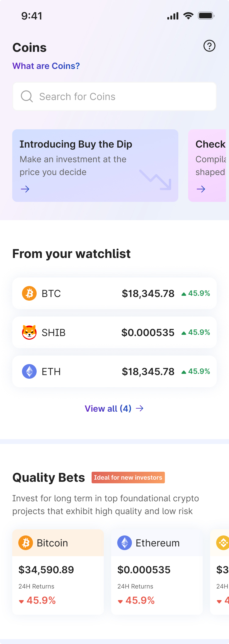229x644 pixels.
Task: Click the Ethereum logo in Quality Bets
Action: point(125,543)
